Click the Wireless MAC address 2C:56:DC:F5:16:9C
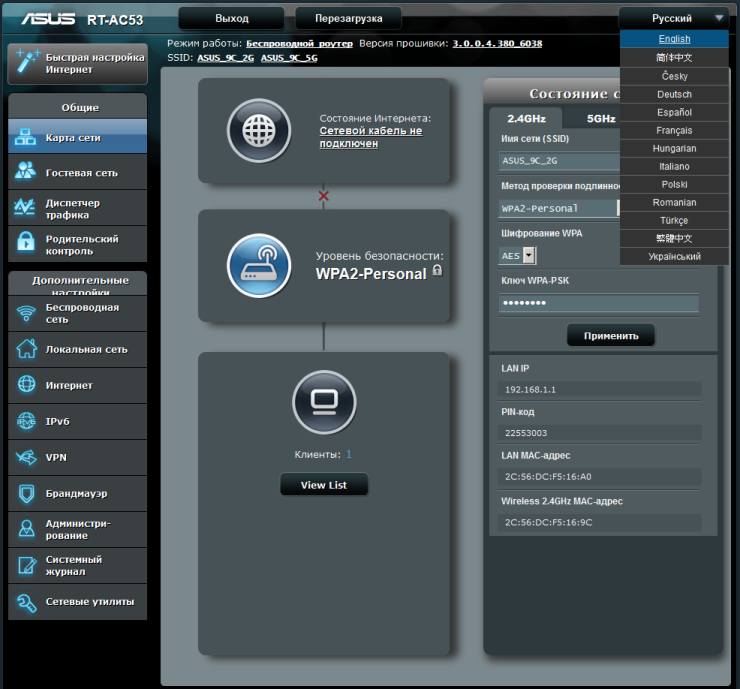This screenshot has width=740, height=689. (x=548, y=522)
